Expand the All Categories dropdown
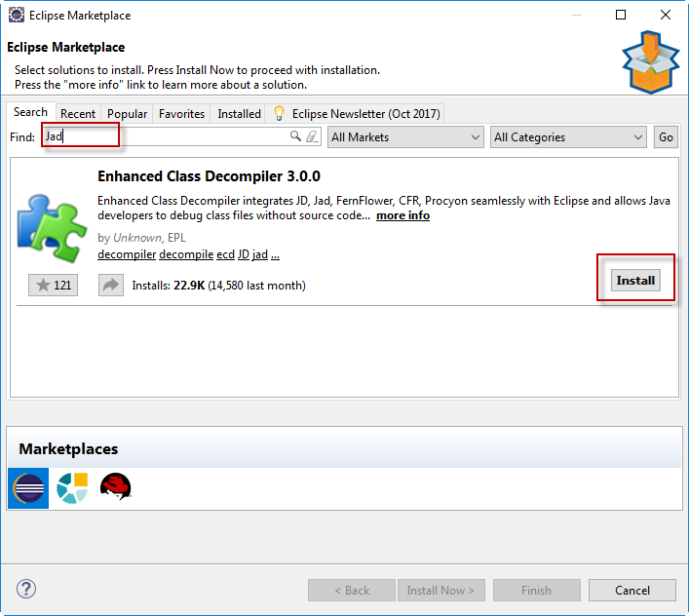This screenshot has height=616, width=689. [x=568, y=137]
